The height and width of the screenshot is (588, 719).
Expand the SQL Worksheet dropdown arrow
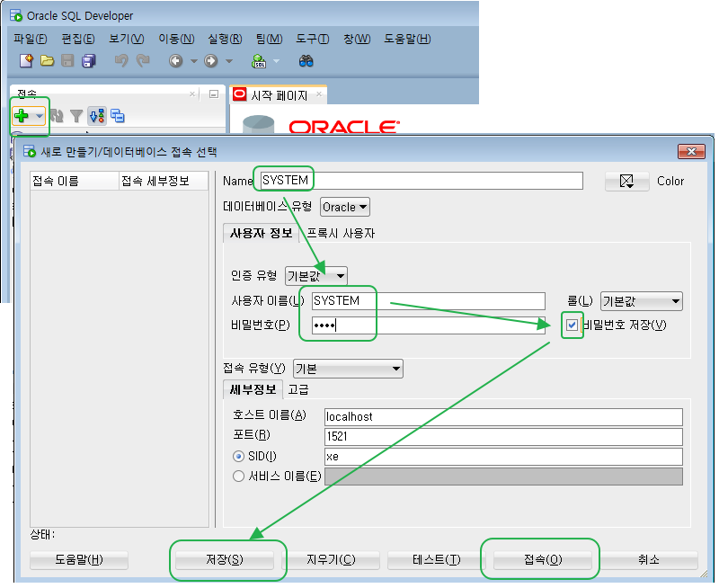[277, 61]
